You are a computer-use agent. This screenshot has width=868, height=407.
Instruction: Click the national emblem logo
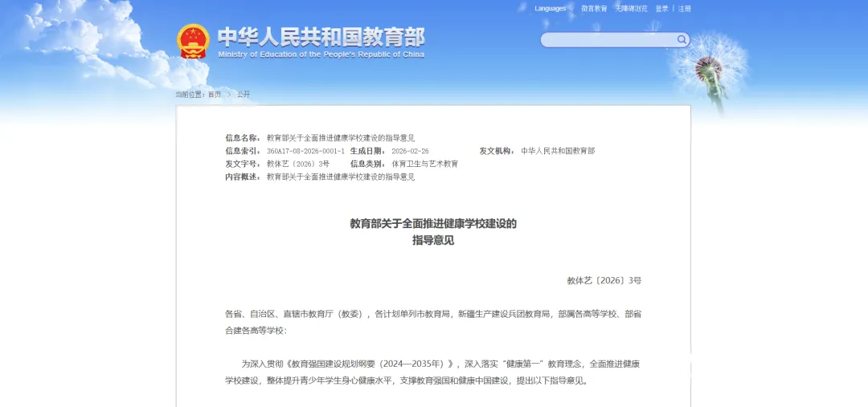(193, 42)
